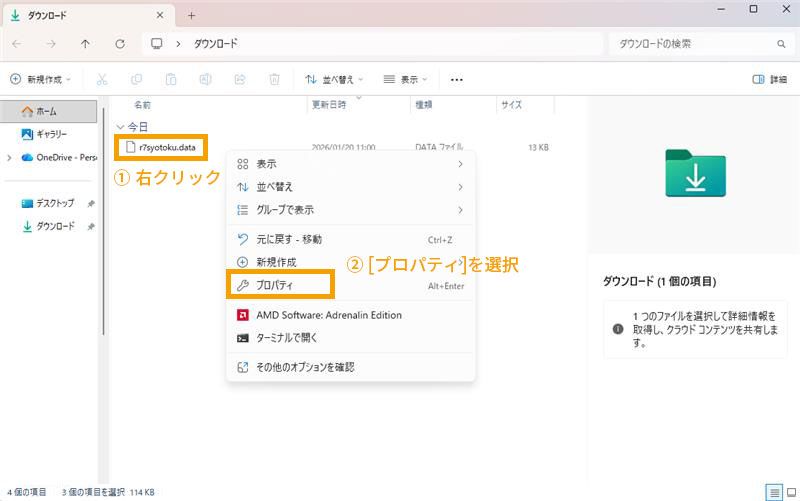Collapse the 今日 group chevron
The width and height of the screenshot is (800, 501).
[120, 127]
